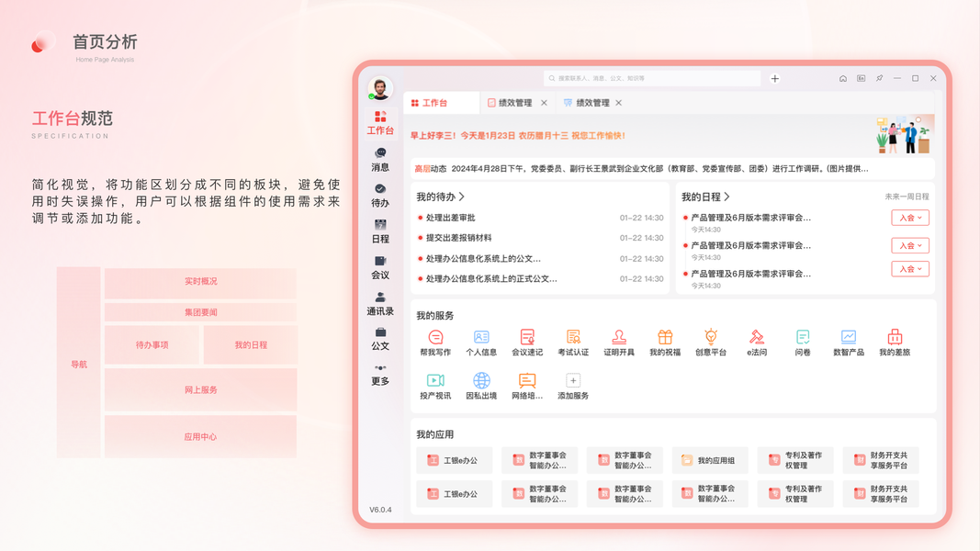The image size is (980, 551).
Task: Click the pin icon in title bar
Action: pos(879,78)
